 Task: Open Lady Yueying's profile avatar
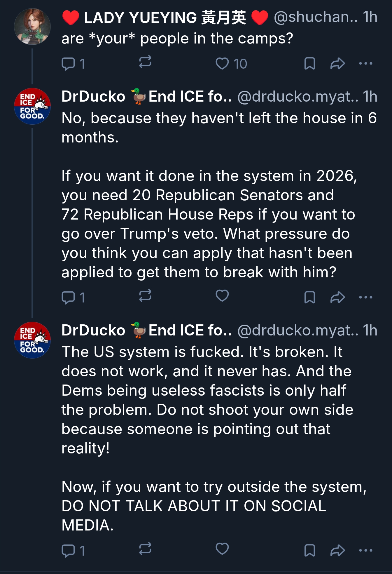pos(32,27)
